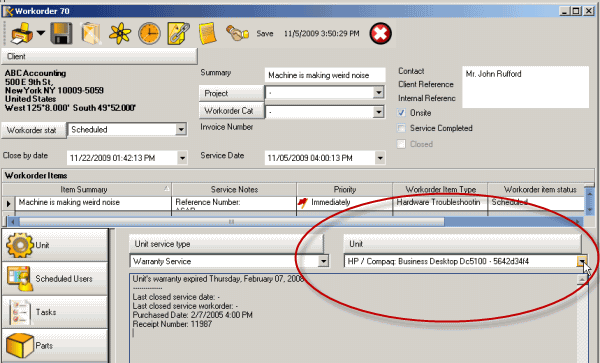Click the Workorder Cat button
Screen dimensions: 600x363
tap(231, 111)
